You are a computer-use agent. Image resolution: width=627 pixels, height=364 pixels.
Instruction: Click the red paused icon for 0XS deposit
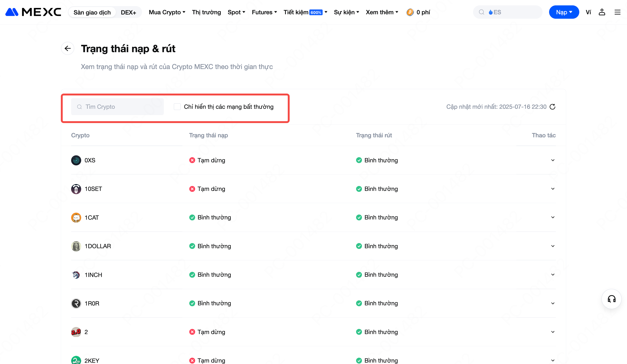click(192, 160)
